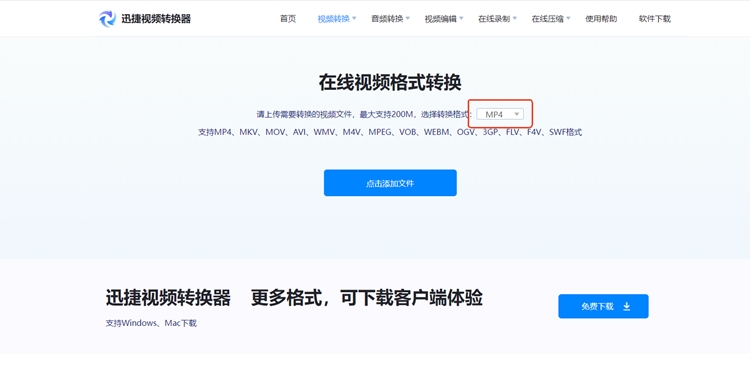Go to 使用帮助 page

coord(601,19)
